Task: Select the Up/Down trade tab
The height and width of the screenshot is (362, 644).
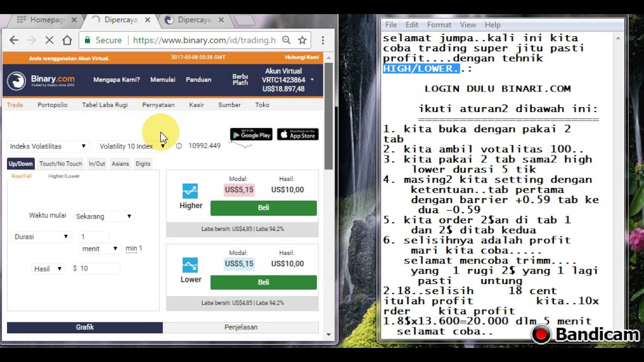Action: pyautogui.click(x=21, y=163)
